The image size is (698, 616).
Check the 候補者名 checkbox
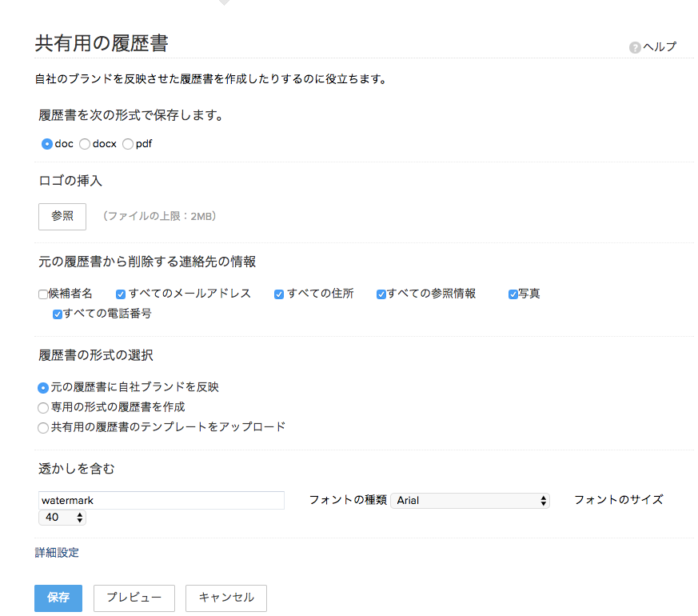pyautogui.click(x=42, y=294)
